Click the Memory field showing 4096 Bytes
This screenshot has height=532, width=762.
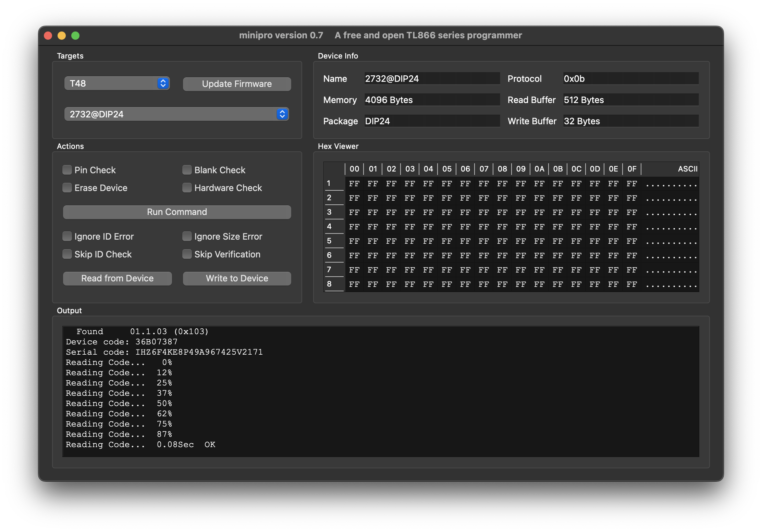click(432, 100)
